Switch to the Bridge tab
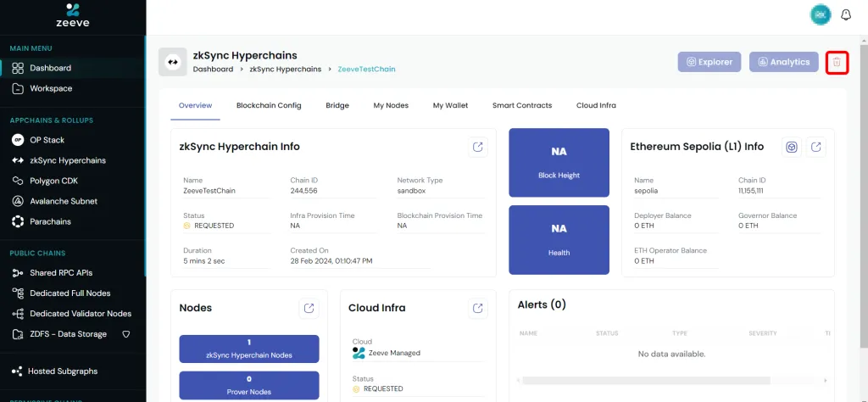 [x=337, y=106]
